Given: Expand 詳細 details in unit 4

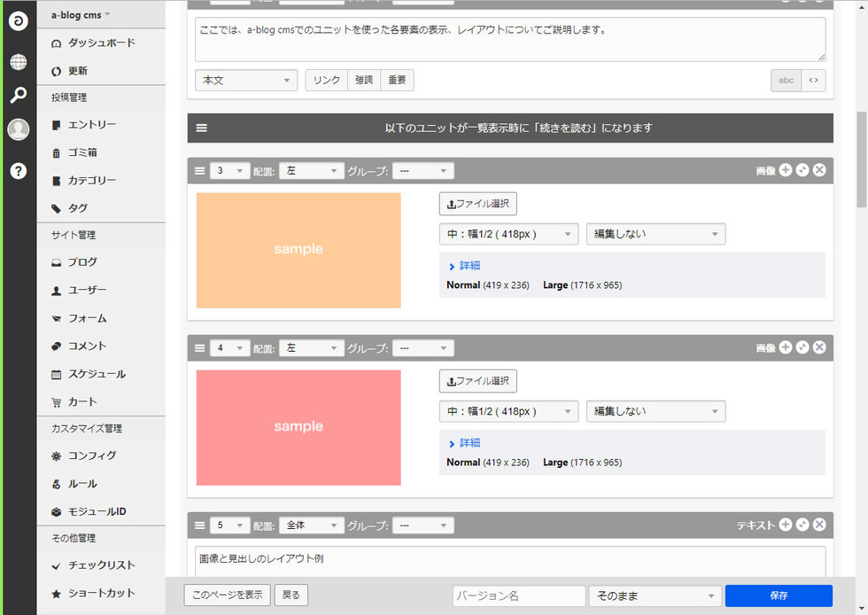Looking at the screenshot, I should pyautogui.click(x=465, y=443).
